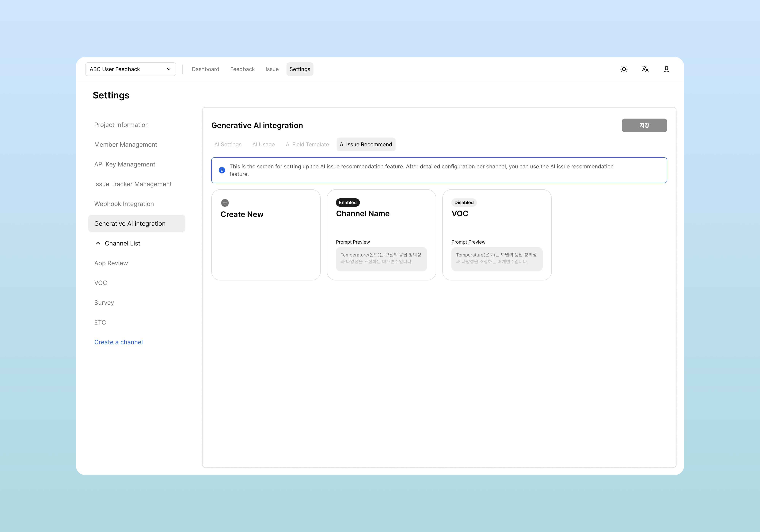This screenshot has height=532, width=760.
Task: Click the user profile icon
Action: [x=666, y=69]
